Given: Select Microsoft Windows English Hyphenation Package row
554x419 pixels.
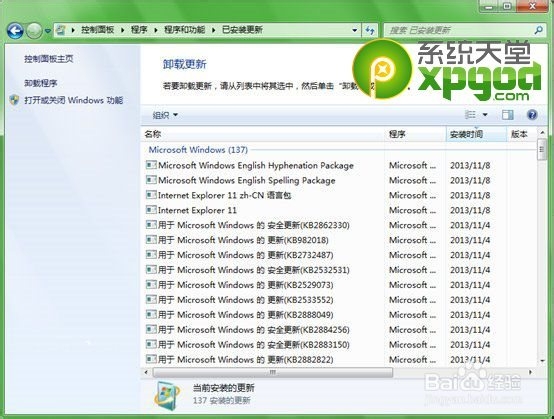Looking at the screenshot, I should pyautogui.click(x=338, y=165).
